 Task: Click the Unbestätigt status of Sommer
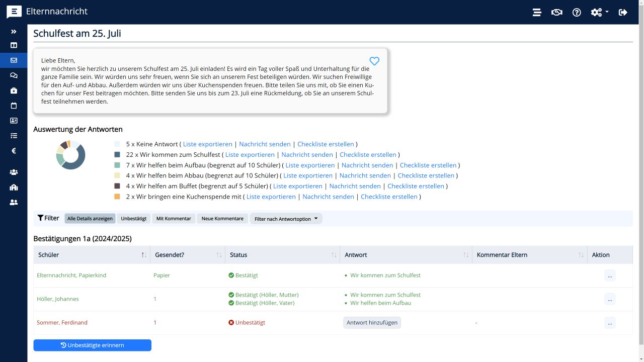tap(247, 323)
